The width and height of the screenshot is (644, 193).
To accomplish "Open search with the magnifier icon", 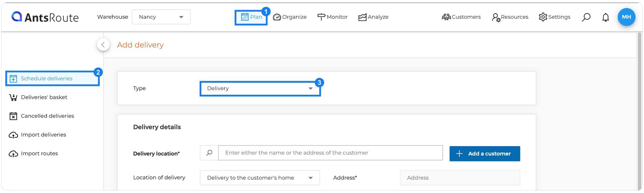I will [x=586, y=17].
